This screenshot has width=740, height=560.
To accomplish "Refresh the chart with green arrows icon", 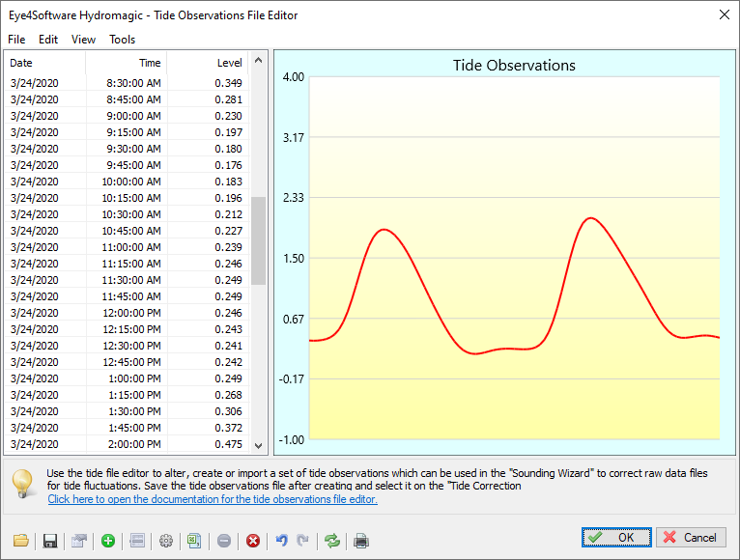I will pos(332,540).
